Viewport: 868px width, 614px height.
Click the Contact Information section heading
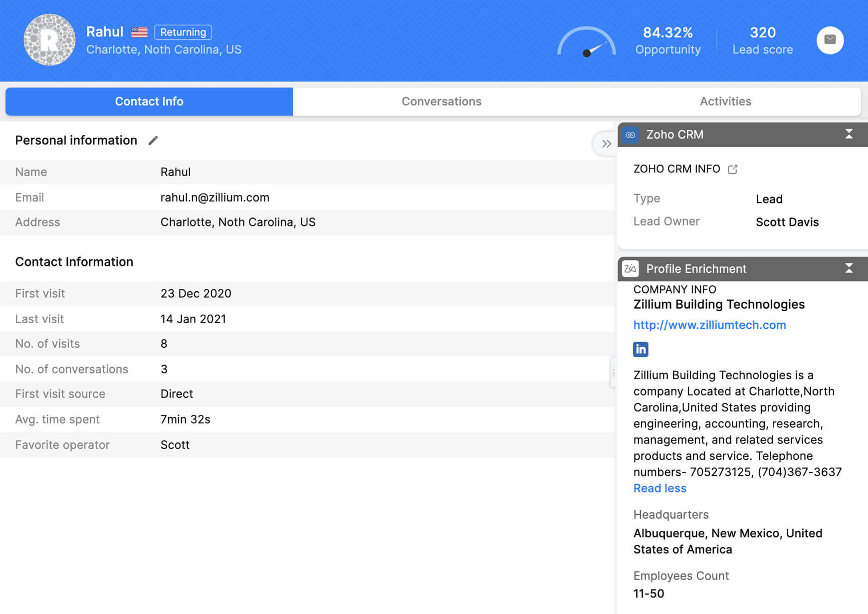click(74, 262)
